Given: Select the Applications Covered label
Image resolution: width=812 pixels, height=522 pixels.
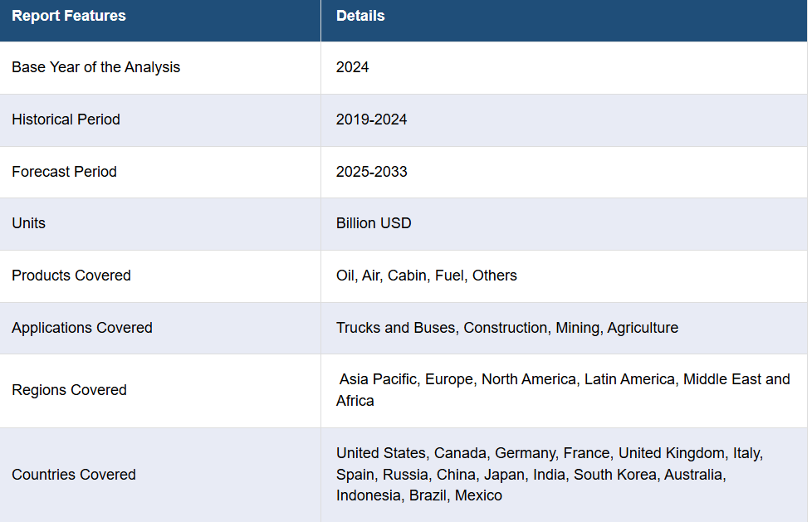Looking at the screenshot, I should point(82,328).
